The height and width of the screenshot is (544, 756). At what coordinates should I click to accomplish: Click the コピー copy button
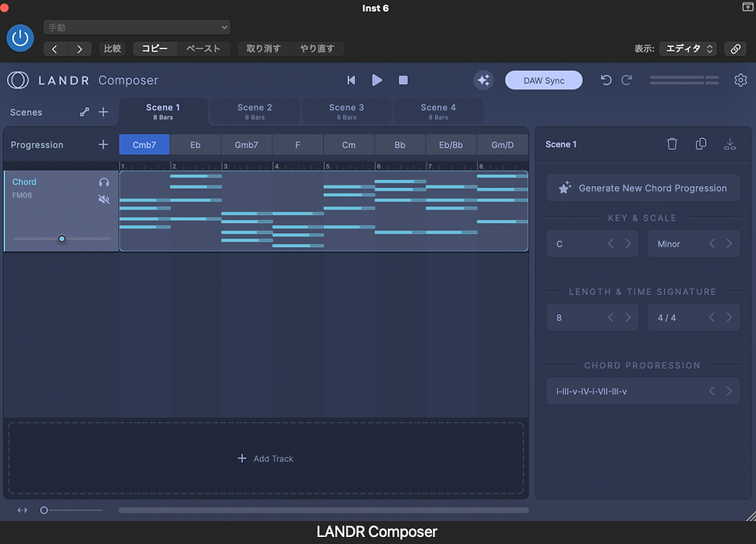[x=155, y=49]
